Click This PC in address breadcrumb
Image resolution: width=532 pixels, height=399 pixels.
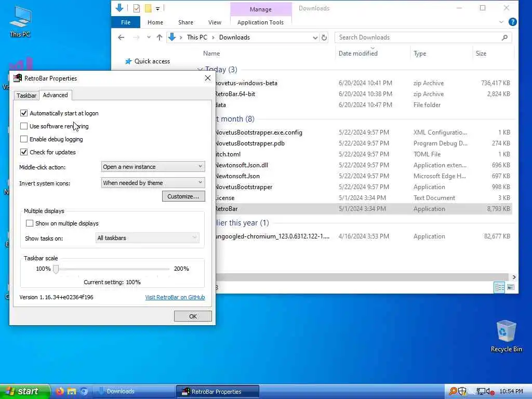(197, 37)
